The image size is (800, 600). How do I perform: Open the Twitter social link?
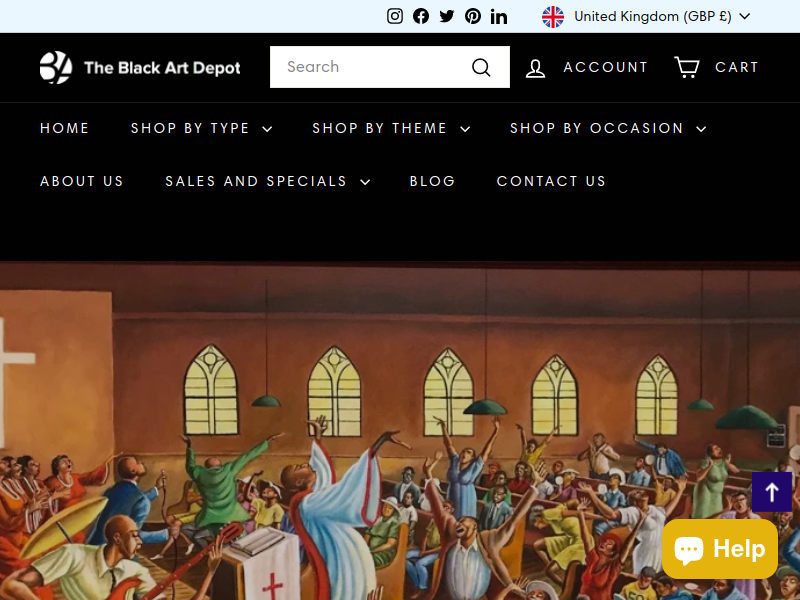(447, 16)
